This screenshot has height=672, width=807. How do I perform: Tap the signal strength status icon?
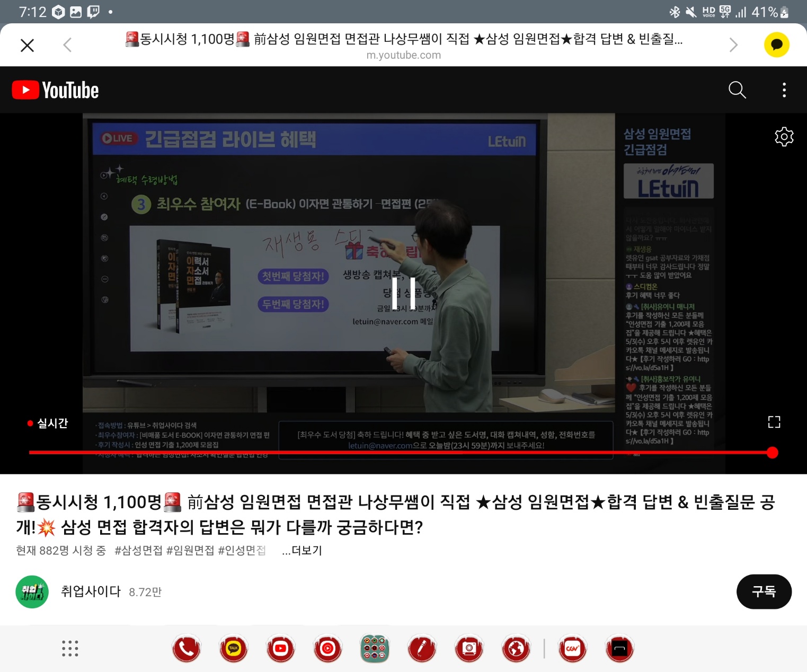[x=741, y=12]
